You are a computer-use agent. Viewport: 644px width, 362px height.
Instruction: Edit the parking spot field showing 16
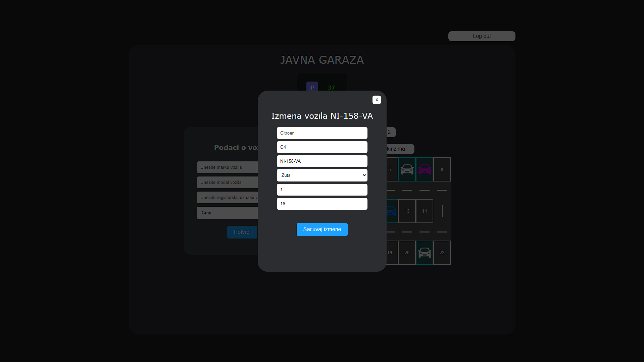[x=322, y=204]
